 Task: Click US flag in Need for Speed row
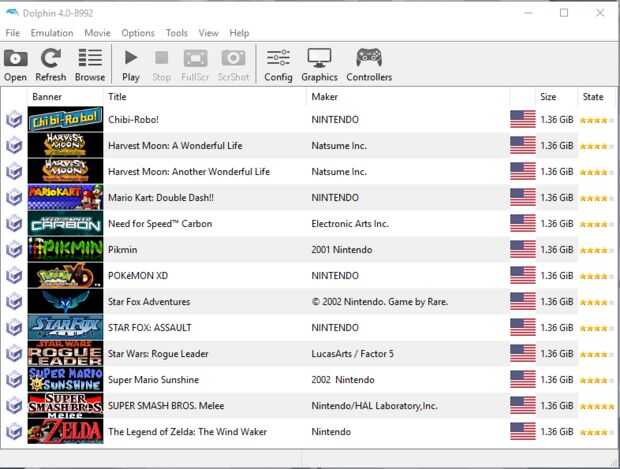(x=523, y=223)
